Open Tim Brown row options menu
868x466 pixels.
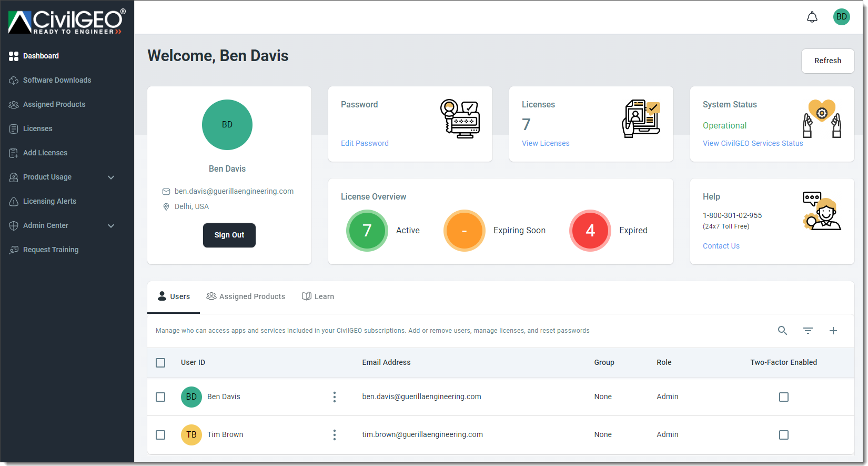[335, 435]
